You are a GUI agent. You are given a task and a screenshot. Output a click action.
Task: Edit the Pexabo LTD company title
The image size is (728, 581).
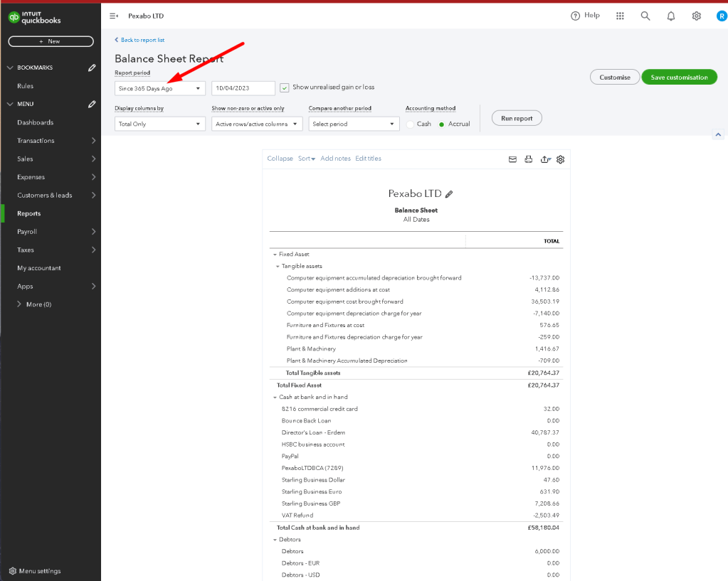449,194
